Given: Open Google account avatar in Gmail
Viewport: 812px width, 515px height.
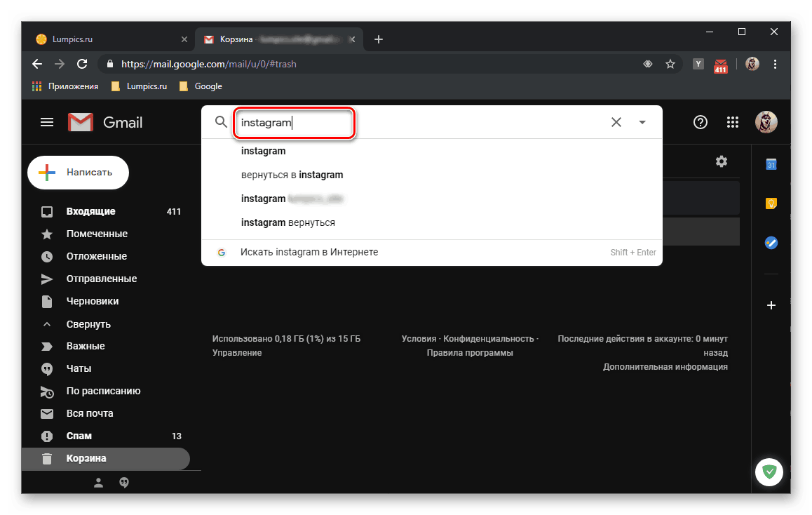Looking at the screenshot, I should click(x=766, y=122).
